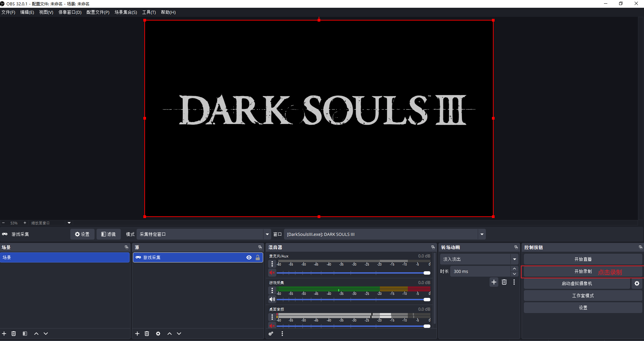644x341 pixels.
Task: Hide 游戏采集 source via eye icon
Action: tap(249, 257)
